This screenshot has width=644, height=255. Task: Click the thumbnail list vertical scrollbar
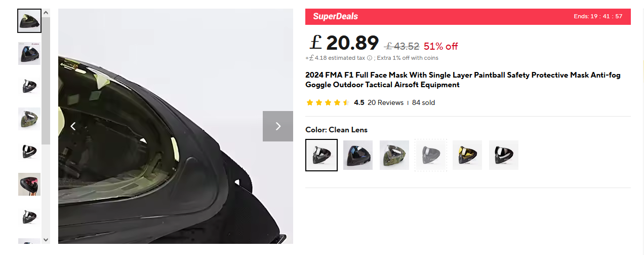[x=46, y=81]
